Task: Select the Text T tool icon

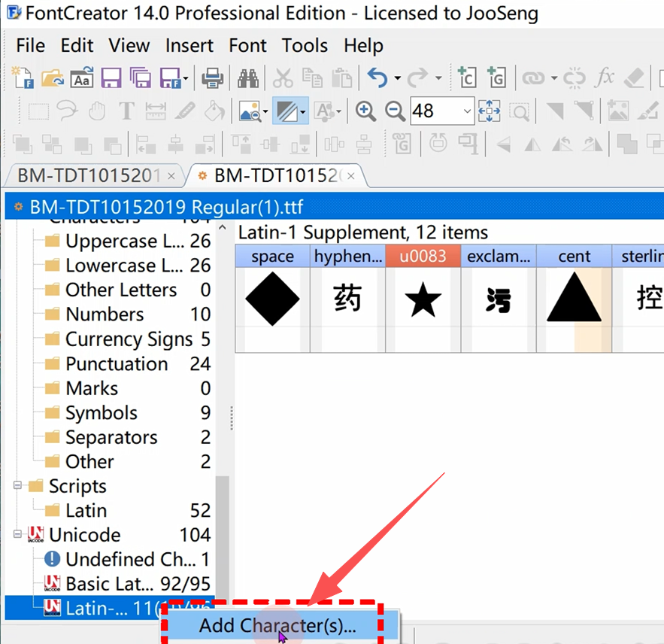Action: point(126,111)
